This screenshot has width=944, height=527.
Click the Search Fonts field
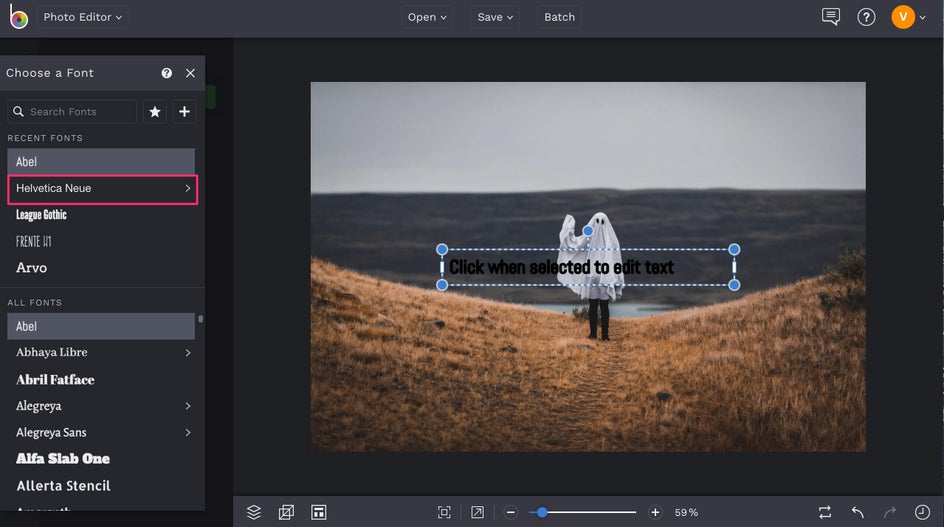(x=72, y=111)
